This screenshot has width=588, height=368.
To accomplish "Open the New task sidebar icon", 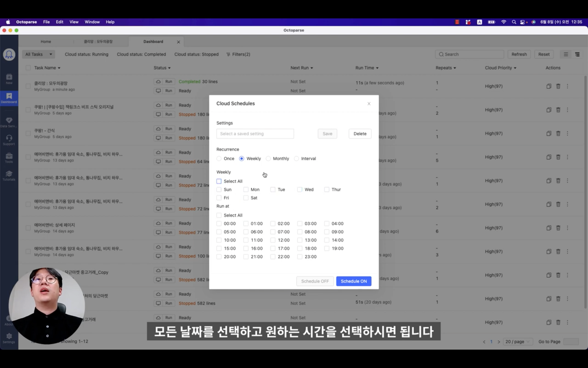I will coord(9,79).
